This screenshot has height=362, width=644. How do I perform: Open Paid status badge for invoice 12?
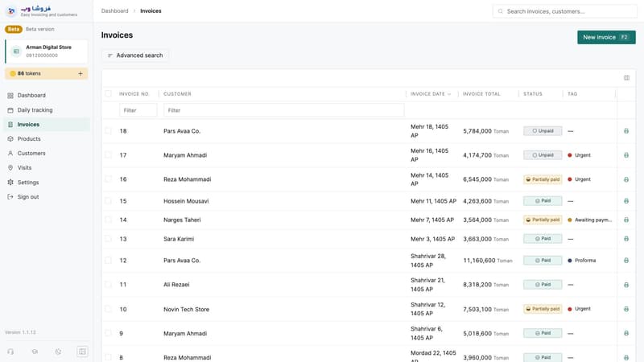pyautogui.click(x=543, y=260)
